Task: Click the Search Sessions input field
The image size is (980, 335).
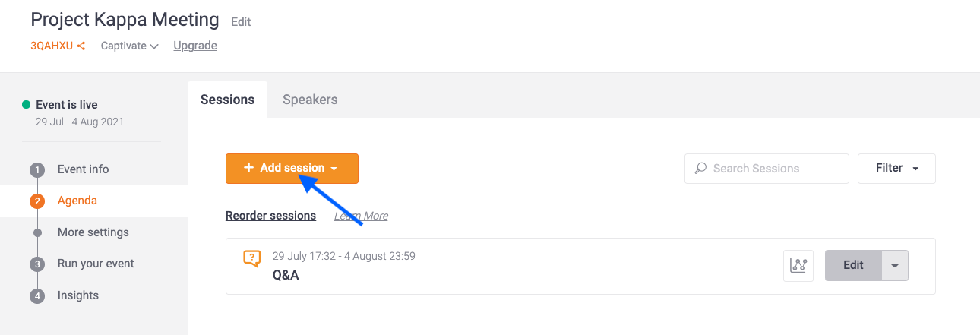Action: click(x=767, y=169)
